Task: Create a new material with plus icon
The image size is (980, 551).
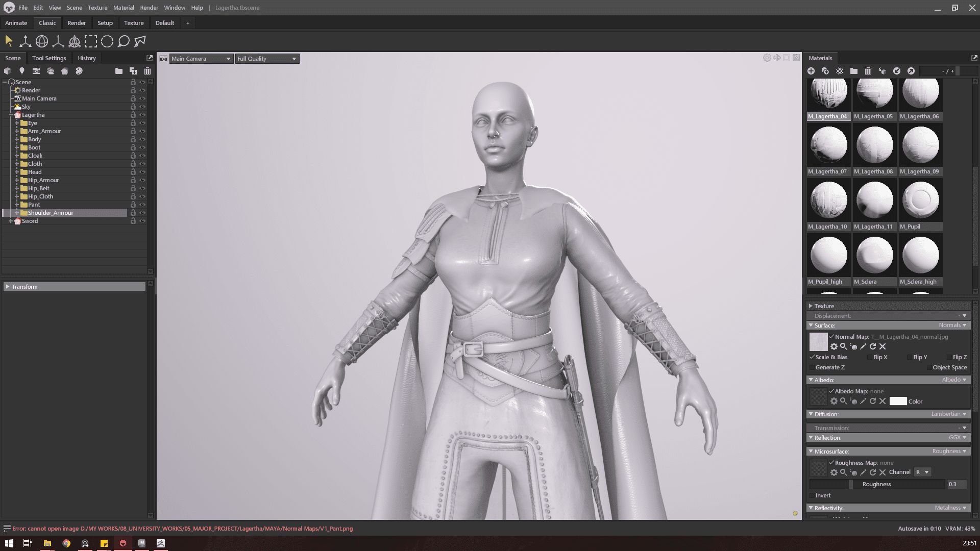Action: 811,71
